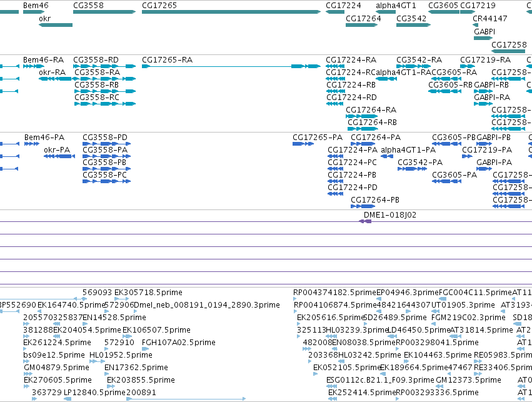Screen dimensions: 532x402
Task: Open transcript CG3558-RD
Action: click(96, 60)
